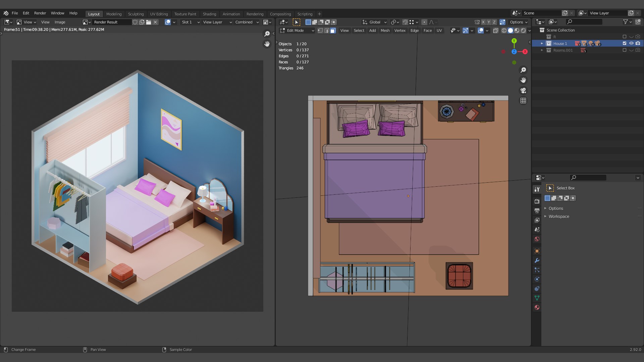Toggle X-ray display in viewport header

[x=496, y=31]
